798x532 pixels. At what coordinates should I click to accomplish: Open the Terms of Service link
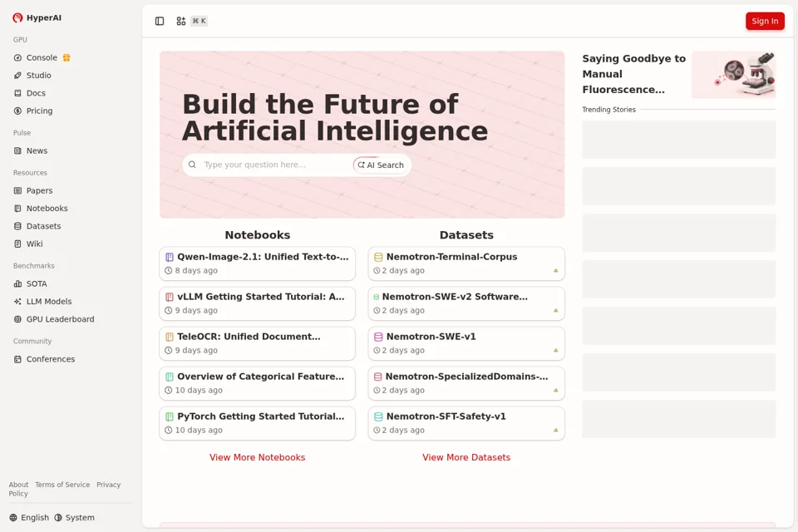[x=62, y=485]
